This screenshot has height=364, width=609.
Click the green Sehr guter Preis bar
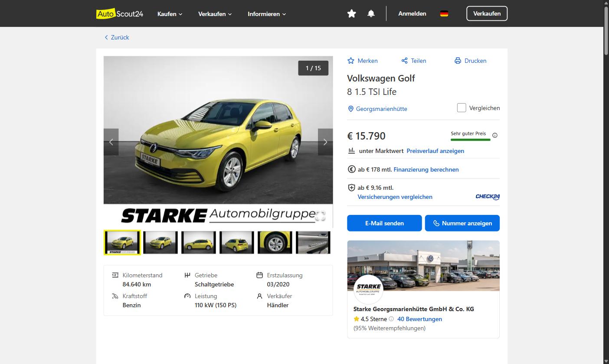(471, 140)
